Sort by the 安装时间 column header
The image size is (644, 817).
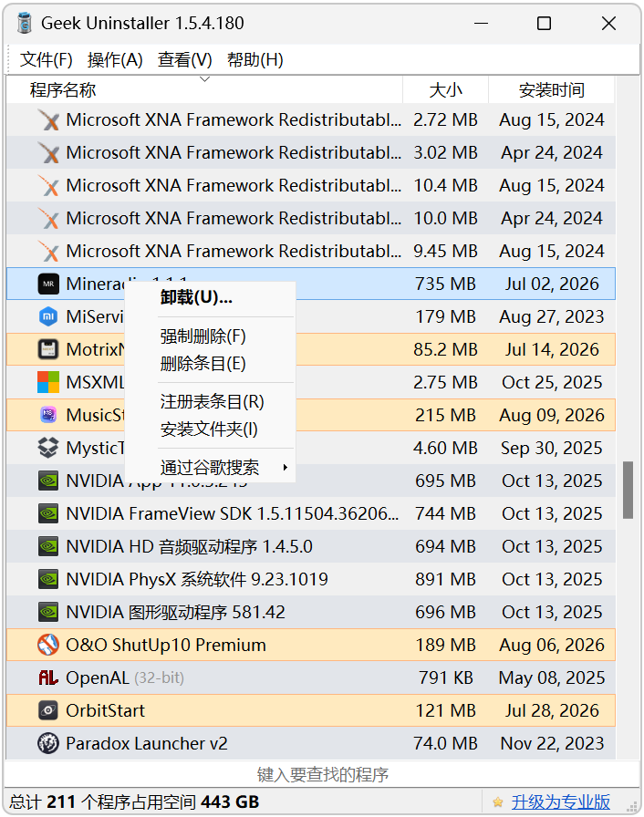click(551, 89)
